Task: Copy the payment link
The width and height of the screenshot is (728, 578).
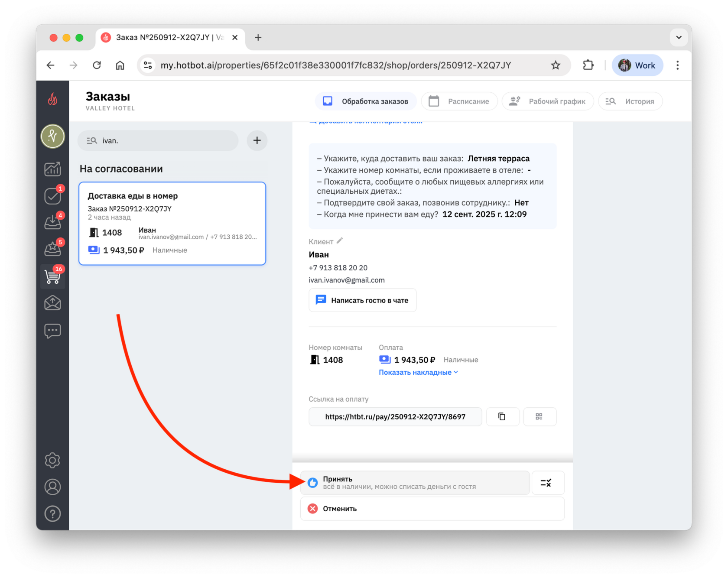Action: [x=502, y=416]
